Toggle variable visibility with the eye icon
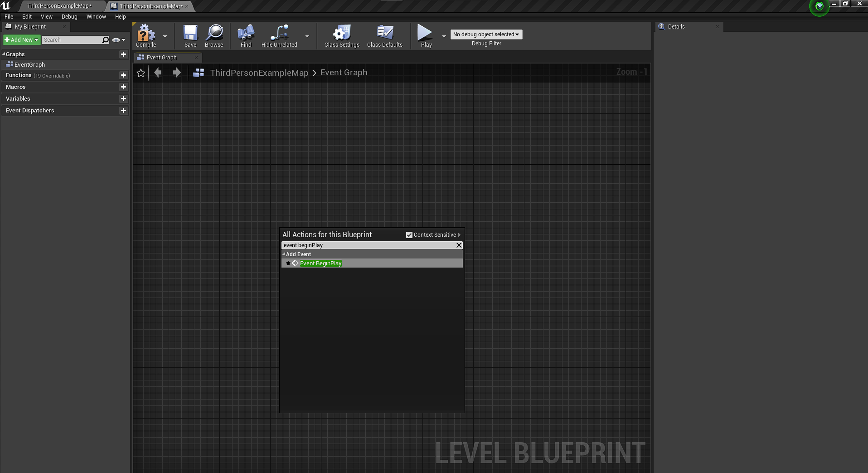The height and width of the screenshot is (473, 868). coord(115,40)
